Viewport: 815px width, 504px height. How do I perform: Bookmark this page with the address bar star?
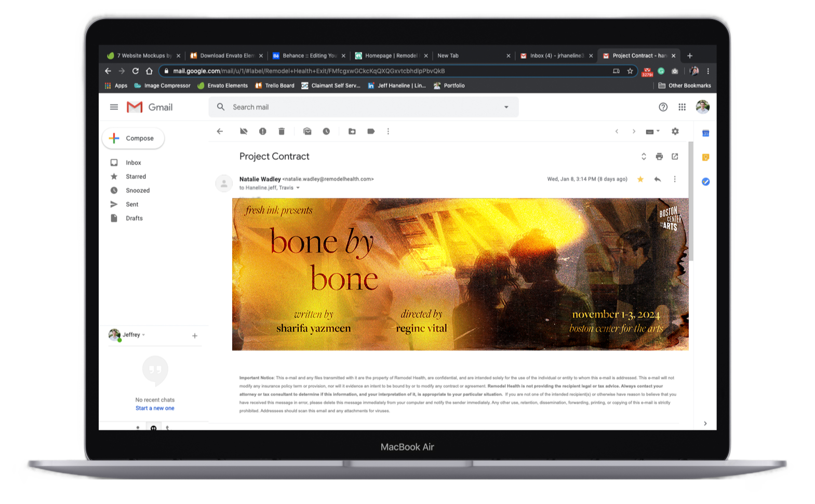tap(630, 71)
